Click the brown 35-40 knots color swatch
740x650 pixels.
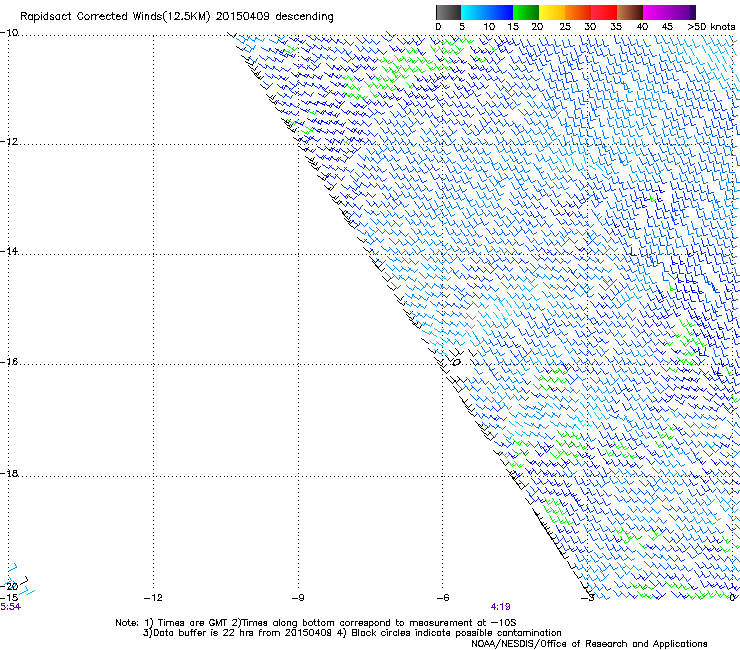(630, 12)
